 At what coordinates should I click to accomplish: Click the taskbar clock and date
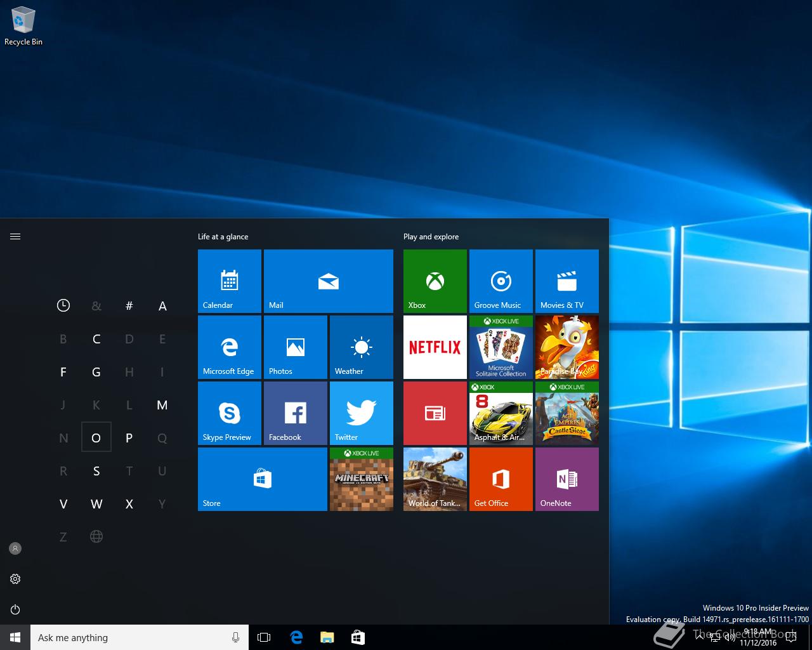click(x=758, y=637)
